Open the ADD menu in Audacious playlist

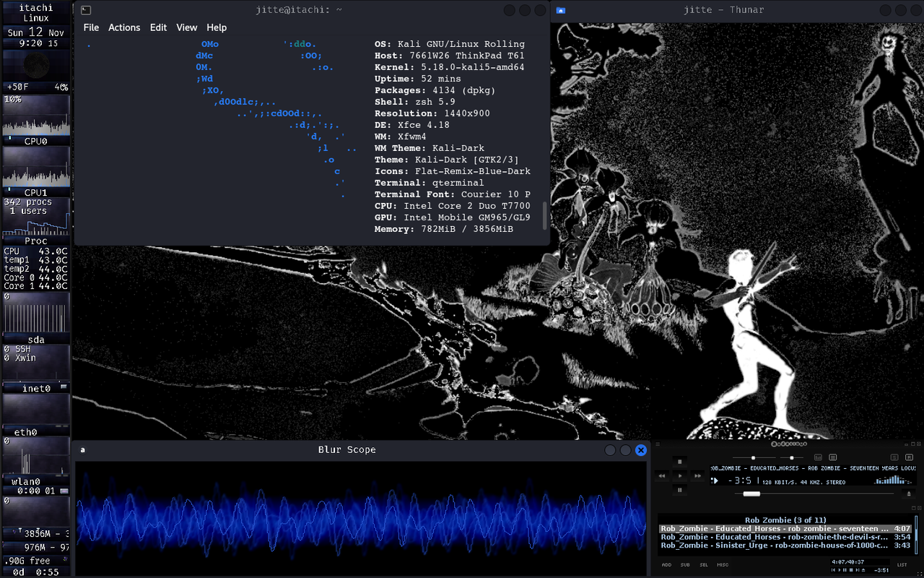click(666, 565)
